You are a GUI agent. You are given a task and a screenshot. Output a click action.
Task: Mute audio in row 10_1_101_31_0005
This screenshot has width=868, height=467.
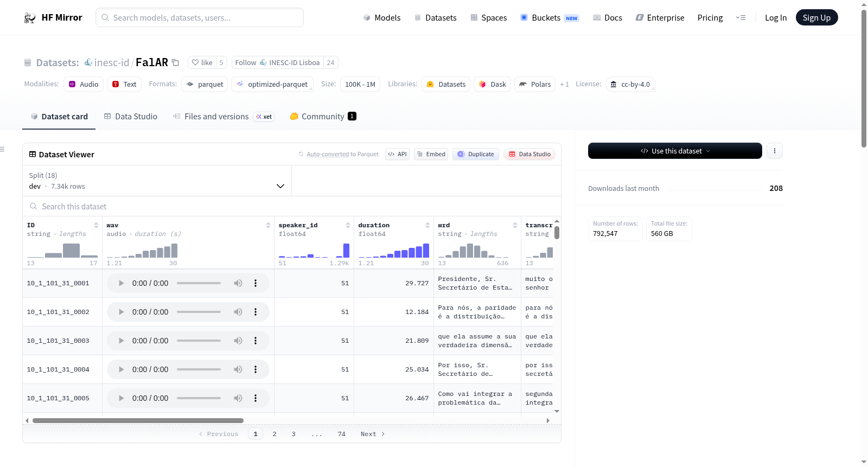point(238,398)
